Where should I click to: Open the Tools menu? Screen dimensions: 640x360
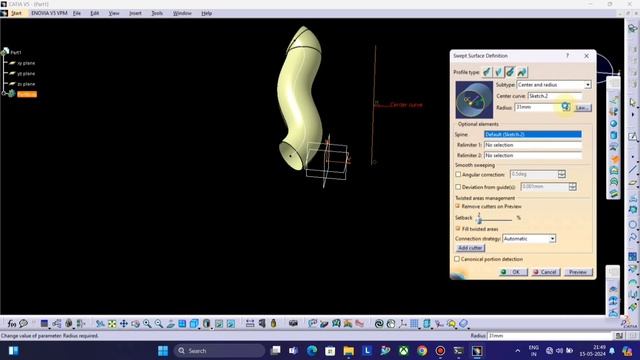click(157, 13)
